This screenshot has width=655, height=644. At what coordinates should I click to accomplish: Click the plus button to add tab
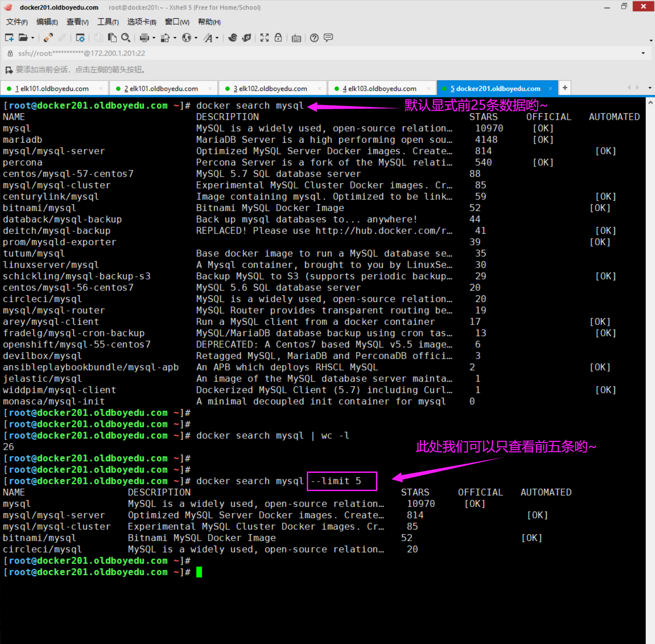click(x=565, y=88)
